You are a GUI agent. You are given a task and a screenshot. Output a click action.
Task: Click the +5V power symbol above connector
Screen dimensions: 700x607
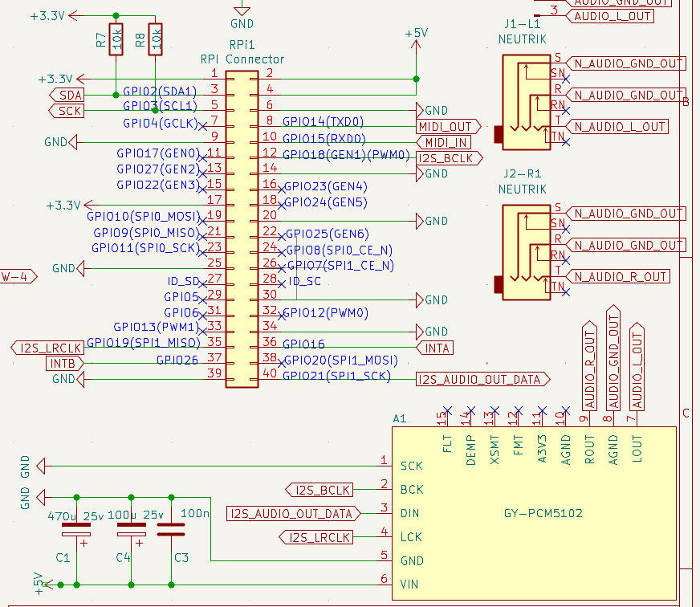(x=416, y=35)
